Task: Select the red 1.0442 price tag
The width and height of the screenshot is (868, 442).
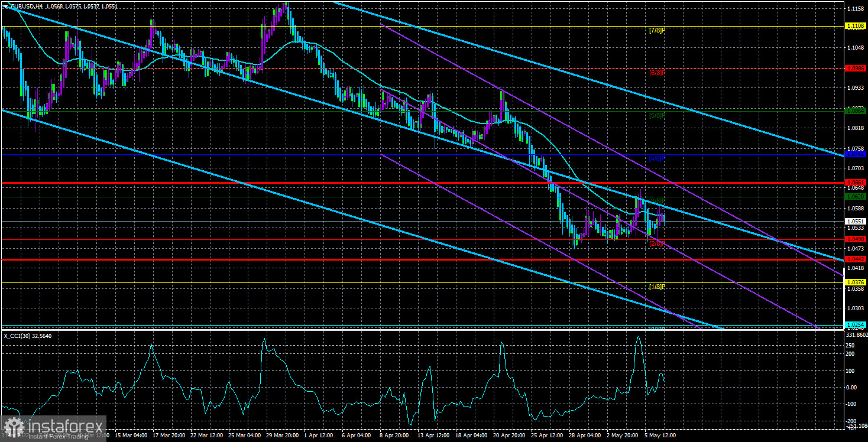Action: (x=856, y=259)
